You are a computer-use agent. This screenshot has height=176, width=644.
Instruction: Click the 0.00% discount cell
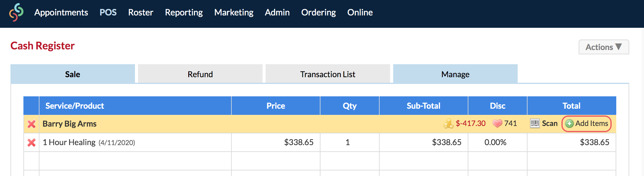tap(495, 142)
